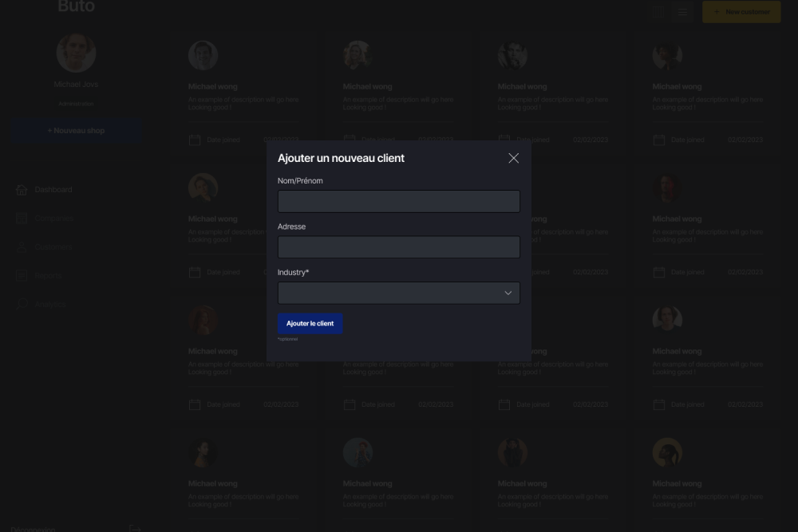Open Companies from the sidebar menu
Screen dimensions: 798x532
53,219
